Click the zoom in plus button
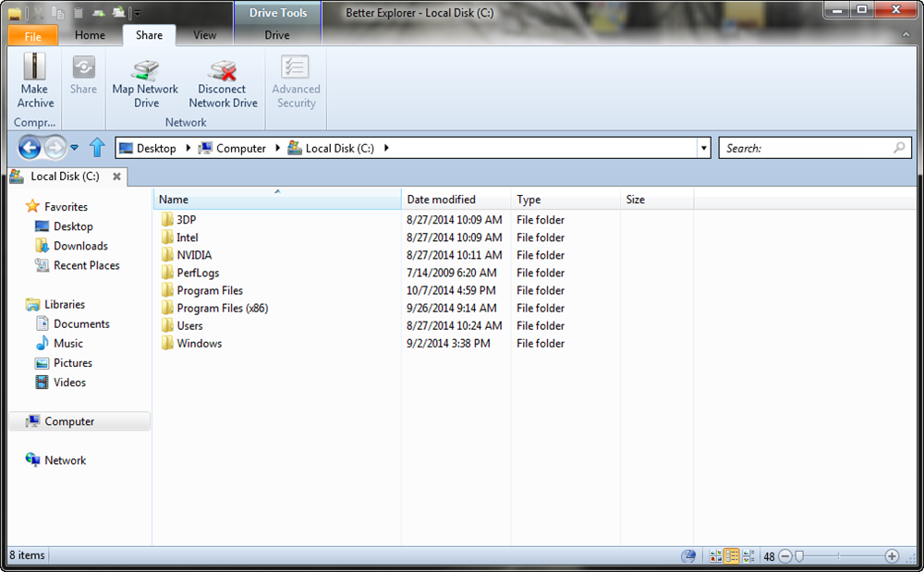Screen dimensions: 924x572 [x=892, y=556]
